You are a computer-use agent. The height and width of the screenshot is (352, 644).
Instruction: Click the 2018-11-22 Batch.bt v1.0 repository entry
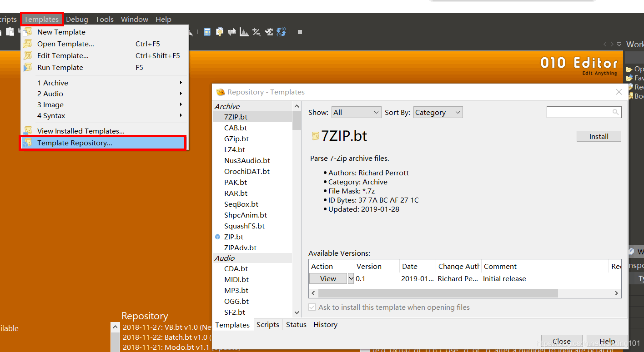(167, 337)
